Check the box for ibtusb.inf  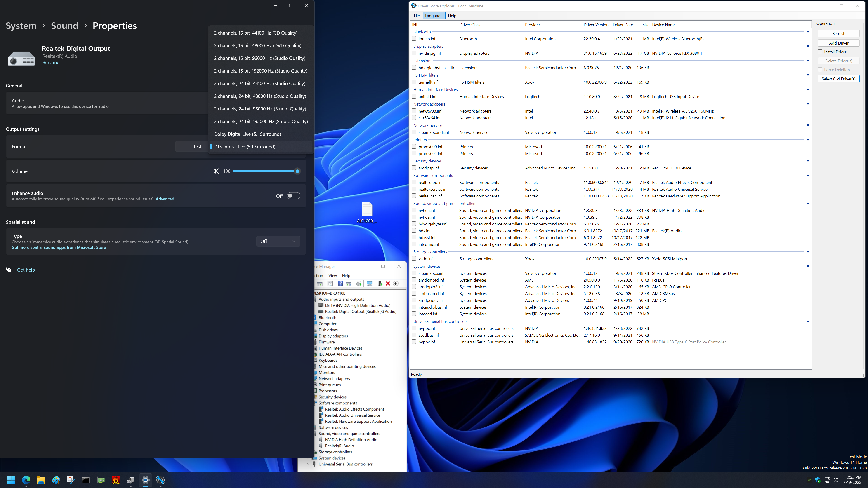(414, 39)
